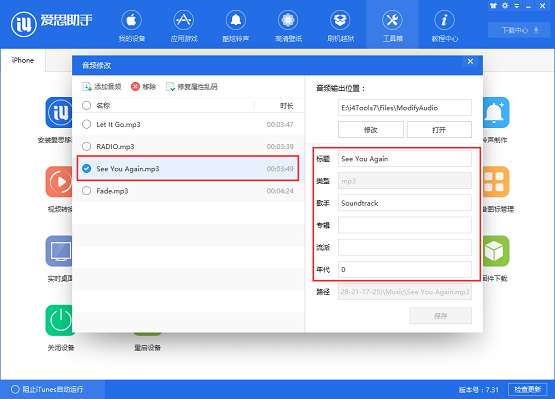Click the Fix garbled attributes toolbar icon

170,86
